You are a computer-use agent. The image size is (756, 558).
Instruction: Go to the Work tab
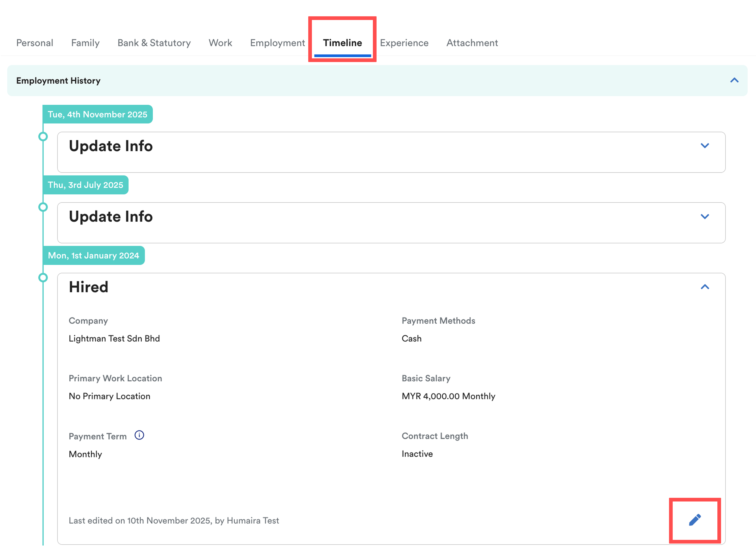(220, 43)
